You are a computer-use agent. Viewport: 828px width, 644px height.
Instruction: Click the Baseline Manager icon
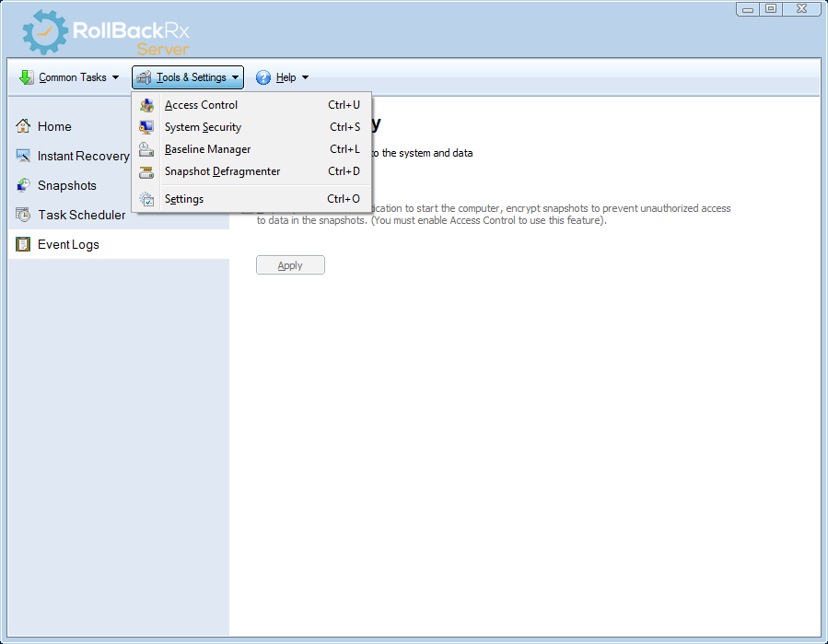146,149
